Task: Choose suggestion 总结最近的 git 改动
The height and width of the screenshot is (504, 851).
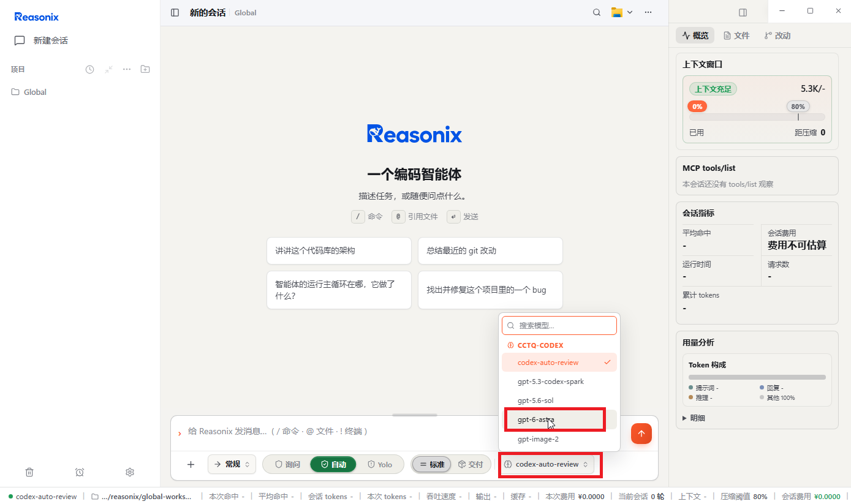Action: tap(490, 250)
